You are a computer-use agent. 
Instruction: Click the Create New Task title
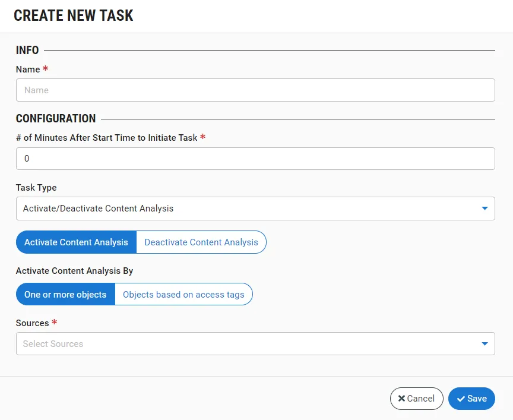tap(74, 15)
